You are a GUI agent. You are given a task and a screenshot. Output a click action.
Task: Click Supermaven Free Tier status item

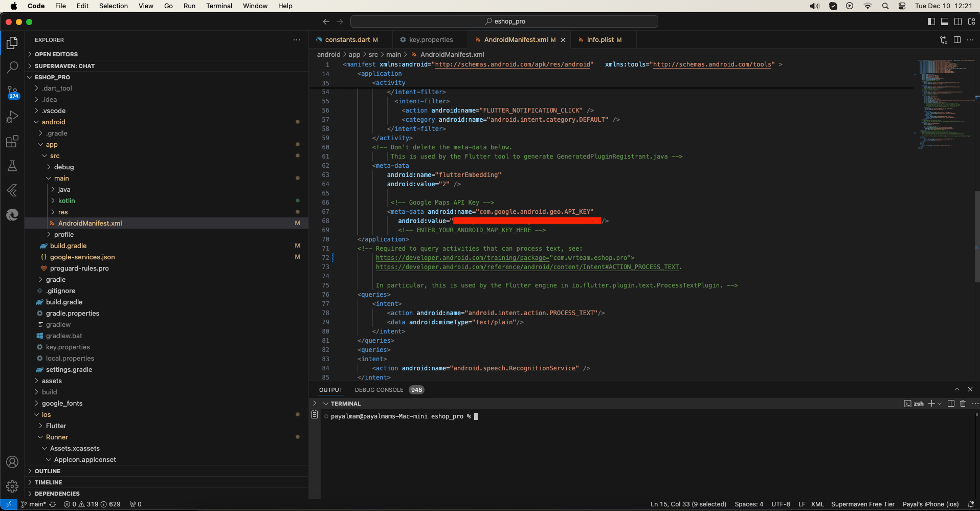(863, 504)
